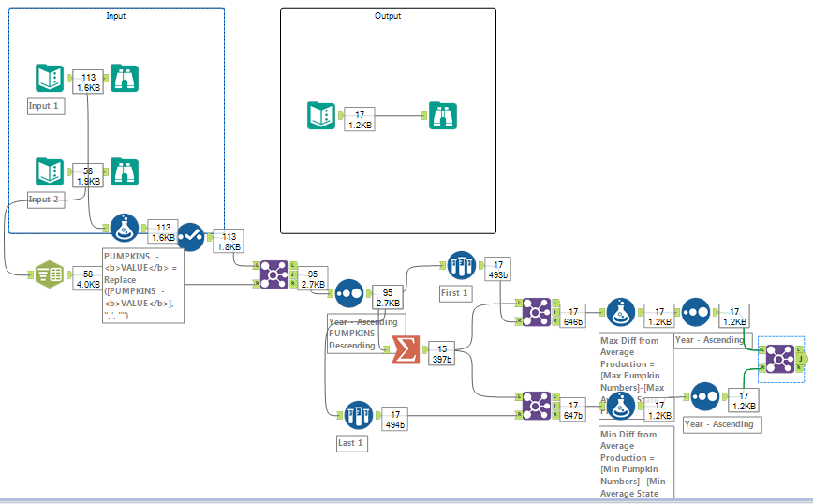813x504 pixels.
Task: Select the Join tool outputting 647b
Action: 537,406
